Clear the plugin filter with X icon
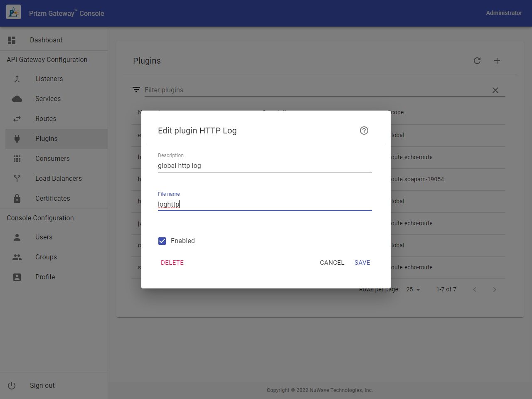 click(495, 90)
